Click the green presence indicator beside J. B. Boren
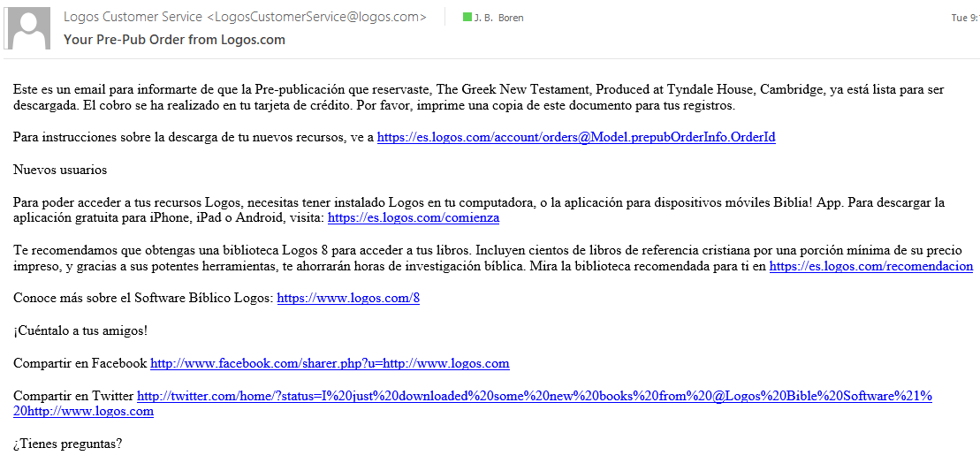This screenshot has width=980, height=463. (x=467, y=18)
